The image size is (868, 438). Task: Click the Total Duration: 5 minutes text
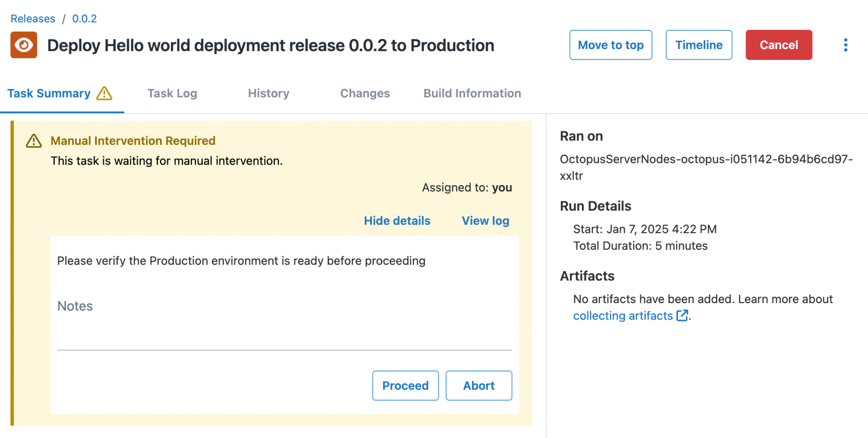tap(640, 246)
